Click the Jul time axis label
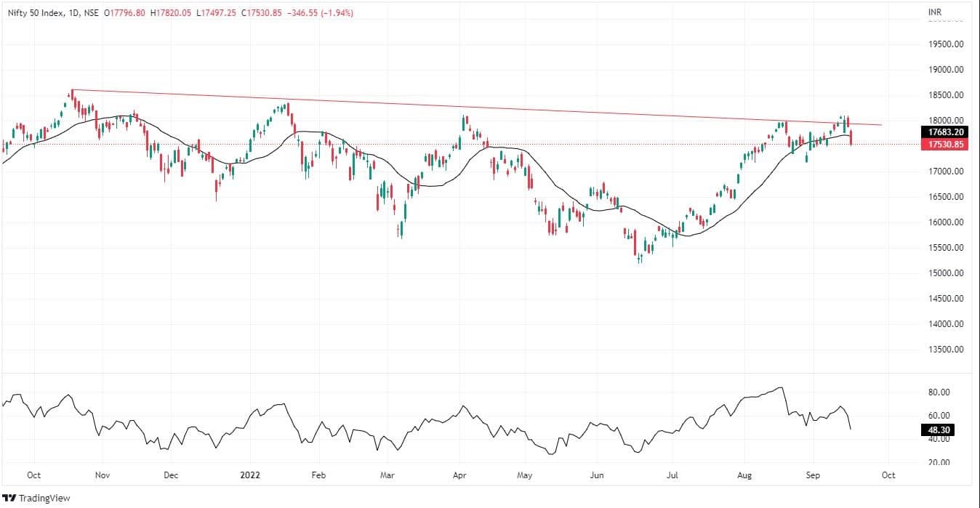 [x=672, y=475]
